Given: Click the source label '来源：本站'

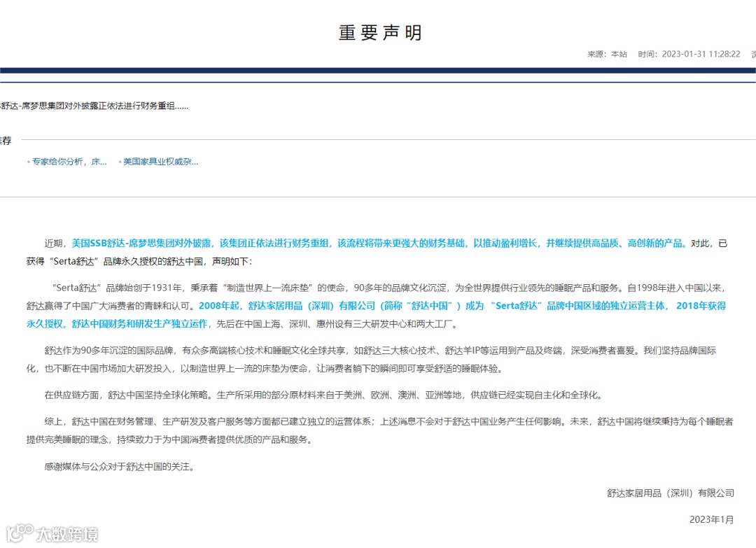Looking at the screenshot, I should 607,54.
